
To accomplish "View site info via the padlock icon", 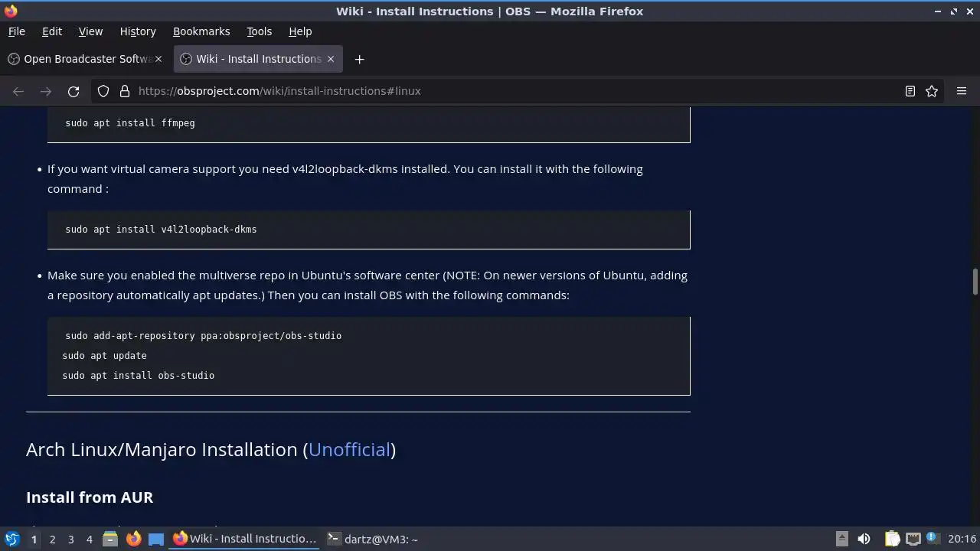I will pyautogui.click(x=125, y=91).
